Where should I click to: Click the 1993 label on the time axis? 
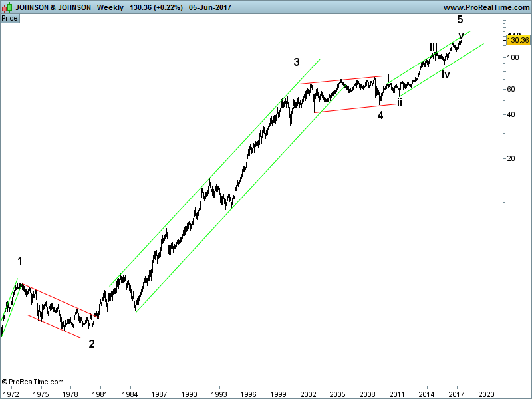click(219, 394)
